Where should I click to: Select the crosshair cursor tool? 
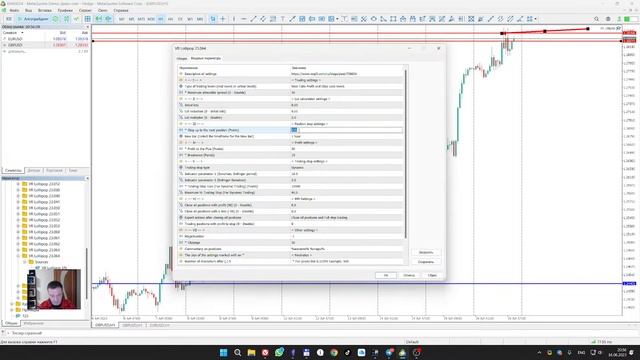(x=223, y=19)
